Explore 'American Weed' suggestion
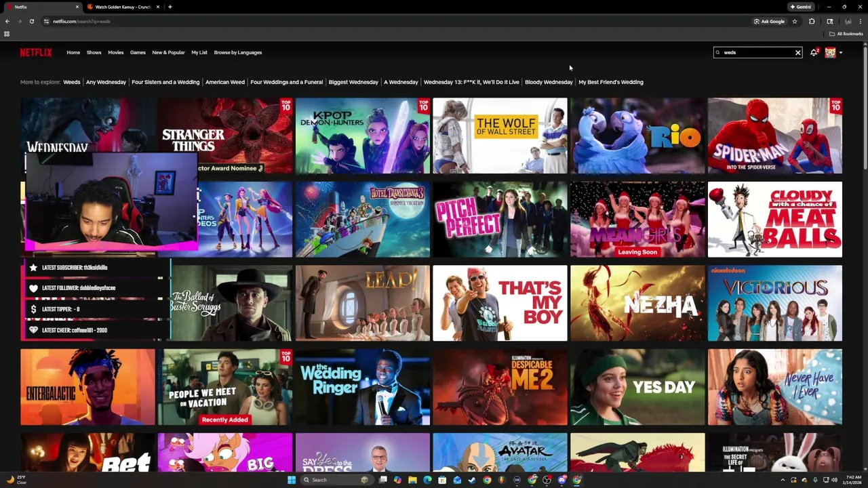Screen dimensions: 868x488 point(225,82)
